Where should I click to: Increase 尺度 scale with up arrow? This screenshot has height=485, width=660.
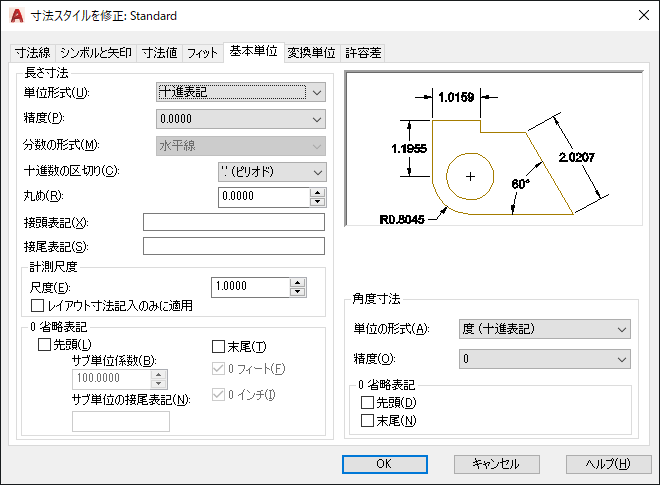click(x=298, y=282)
